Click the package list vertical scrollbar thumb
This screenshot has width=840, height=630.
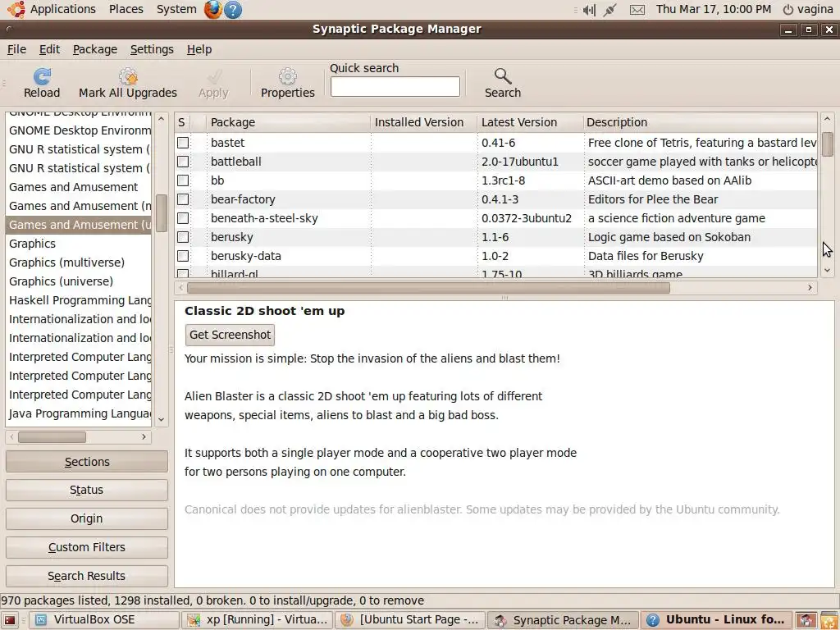pyautogui.click(x=827, y=144)
